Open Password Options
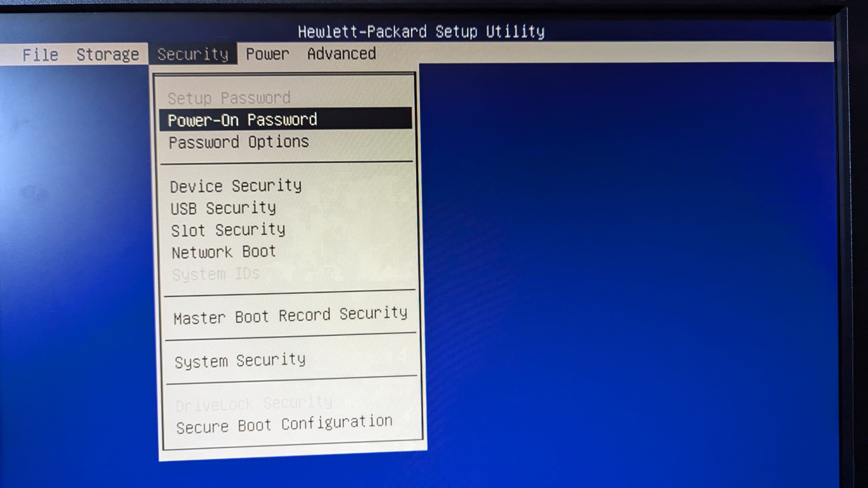Viewport: 868px width, 488px height. pyautogui.click(x=239, y=142)
